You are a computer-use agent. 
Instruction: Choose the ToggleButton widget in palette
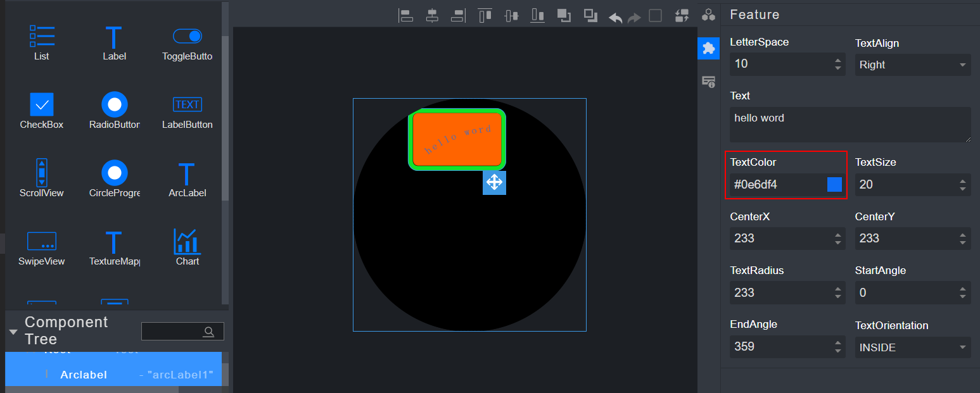187,43
